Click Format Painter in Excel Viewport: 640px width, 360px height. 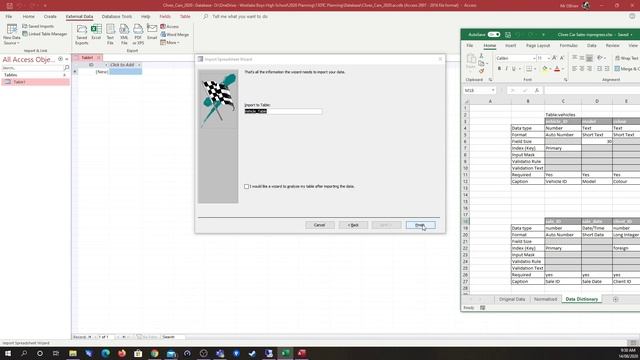(x=482, y=71)
